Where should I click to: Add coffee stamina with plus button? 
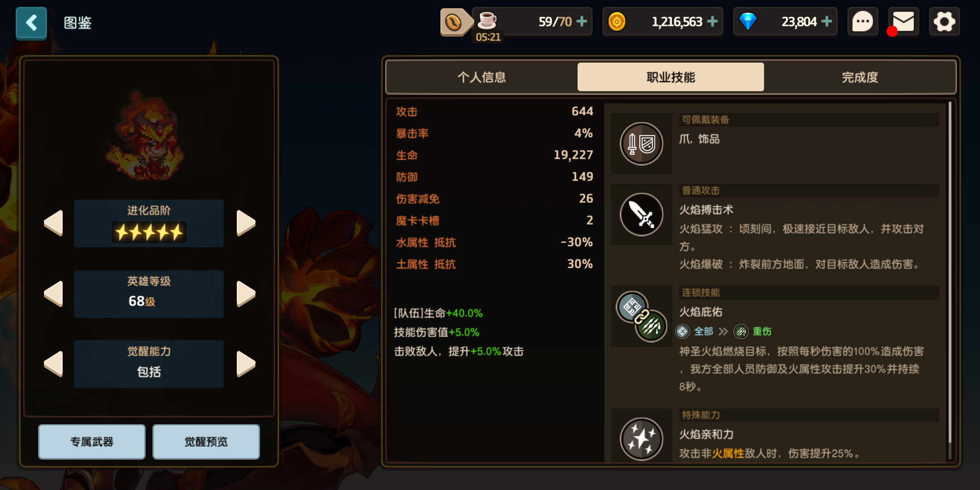click(x=581, y=21)
